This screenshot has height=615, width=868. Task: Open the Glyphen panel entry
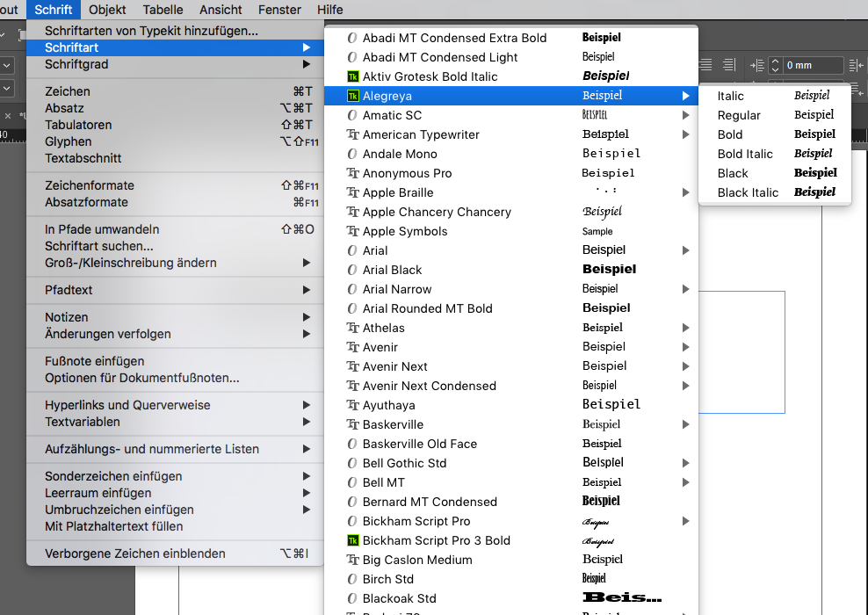pyautogui.click(x=175, y=141)
